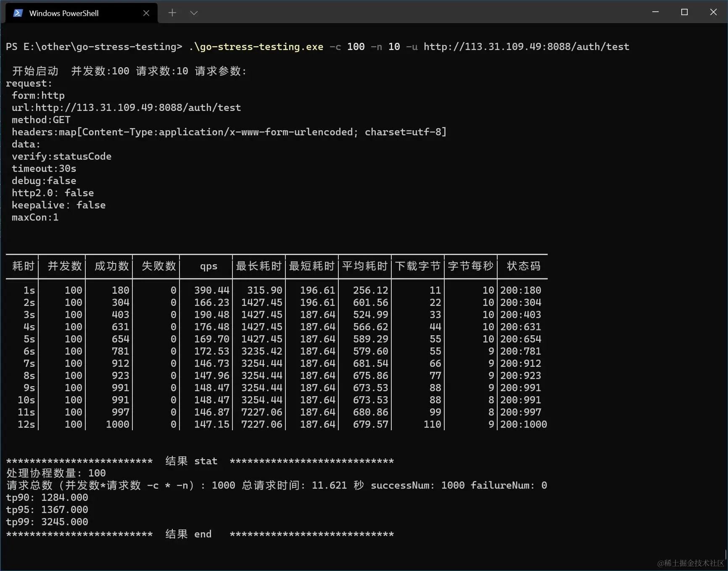Click the 最短耗时 column header

click(311, 266)
